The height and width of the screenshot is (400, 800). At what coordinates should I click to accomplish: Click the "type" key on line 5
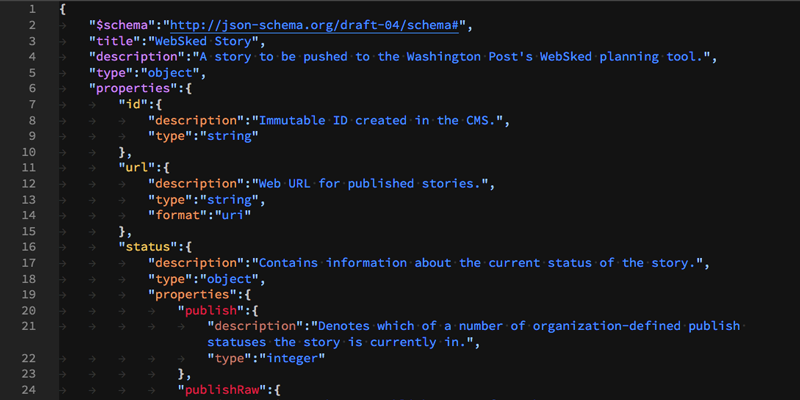[x=111, y=72]
